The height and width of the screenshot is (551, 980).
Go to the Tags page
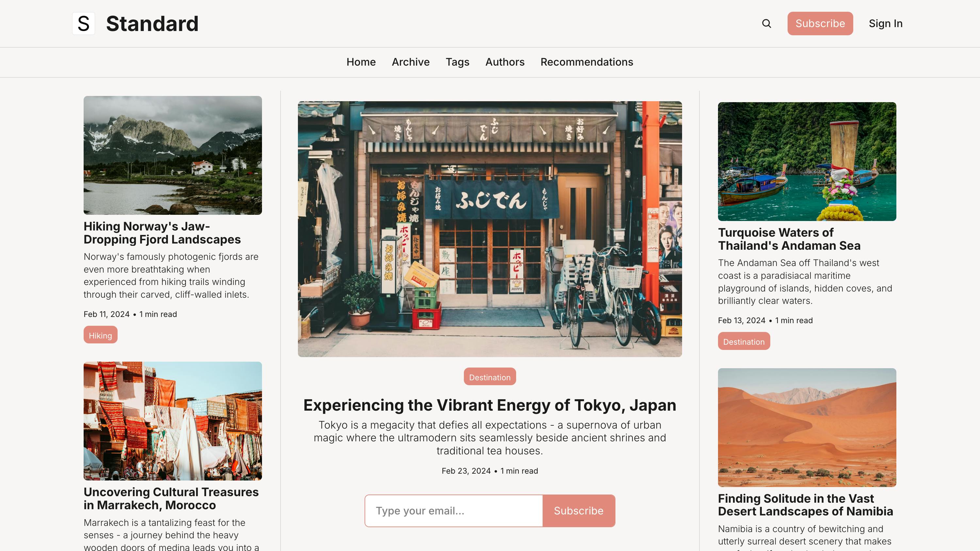tap(457, 62)
